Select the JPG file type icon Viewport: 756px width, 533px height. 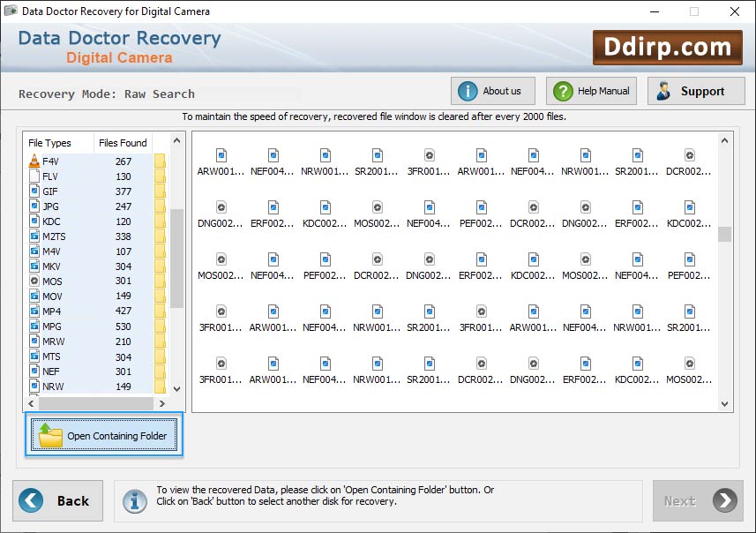pos(34,206)
